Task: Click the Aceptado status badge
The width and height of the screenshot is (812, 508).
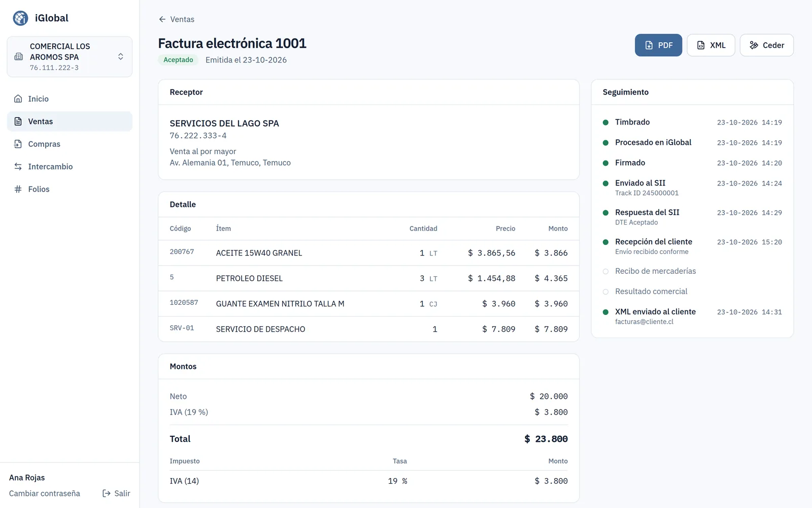Action: click(x=178, y=60)
